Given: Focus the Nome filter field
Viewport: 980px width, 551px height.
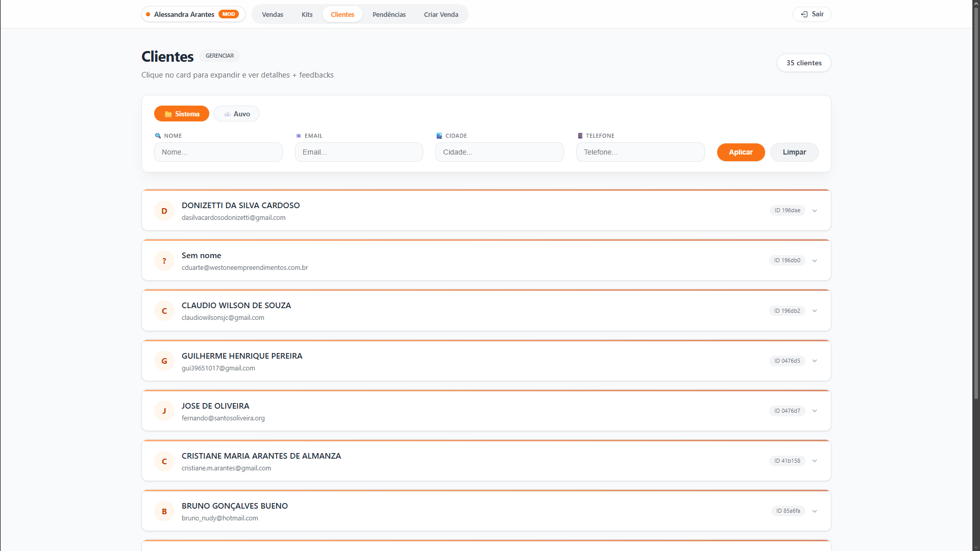Looking at the screenshot, I should (218, 152).
